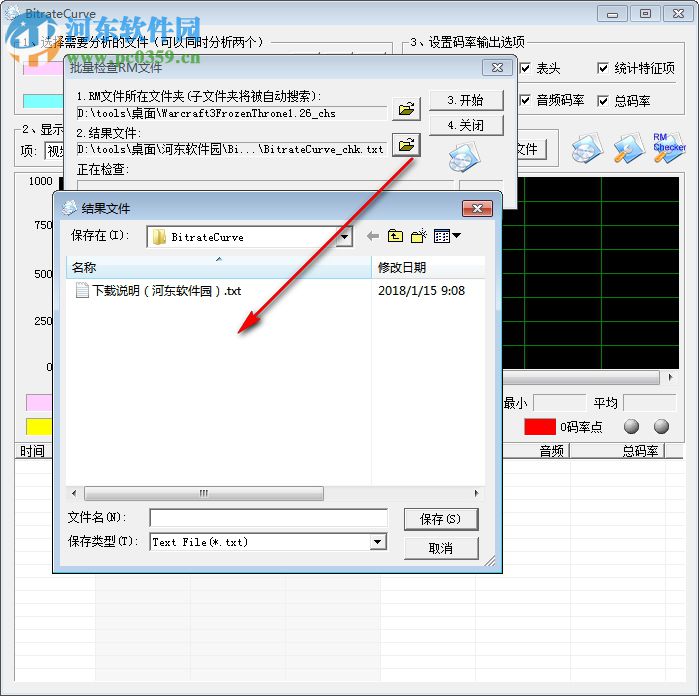
Task: Click the file list horizontal scrollbar thumb
Action: (204, 493)
